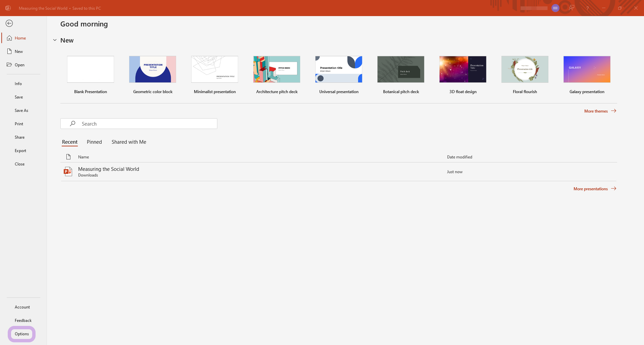Click the Just now date cell
644x345 pixels.
pyautogui.click(x=454, y=172)
